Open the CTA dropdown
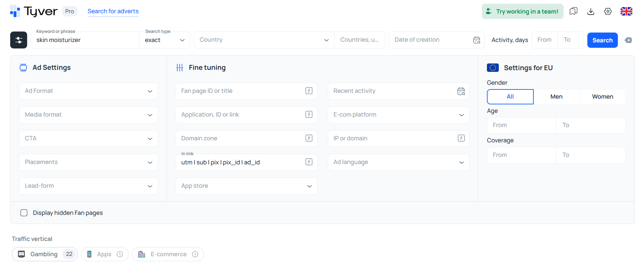644x264 pixels. (89, 139)
